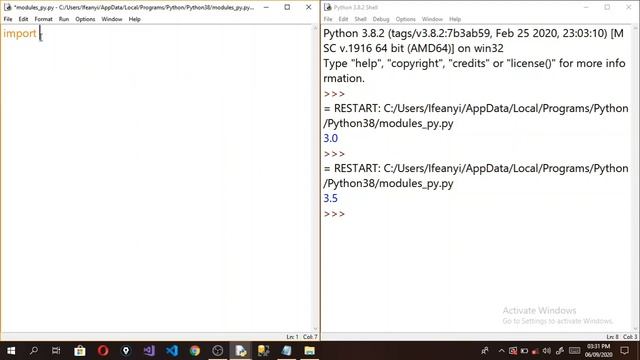Open Windows Search from the taskbar
The width and height of the screenshot is (640, 360).
[x=34, y=351]
